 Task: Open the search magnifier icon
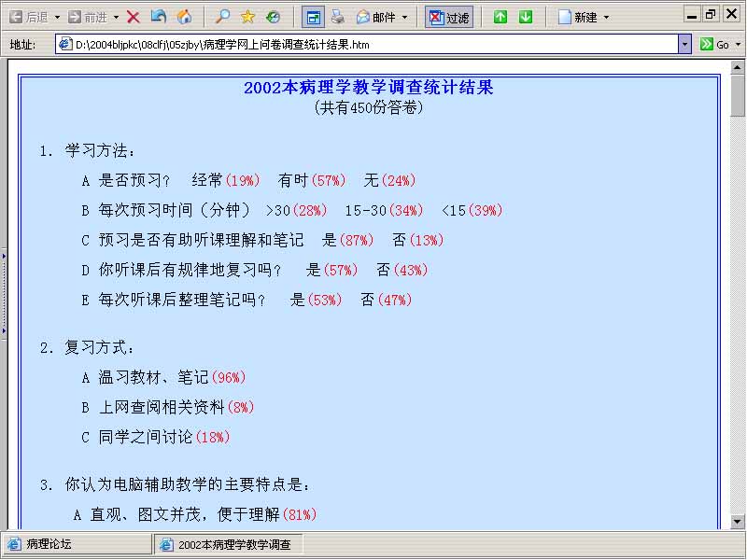click(x=222, y=17)
